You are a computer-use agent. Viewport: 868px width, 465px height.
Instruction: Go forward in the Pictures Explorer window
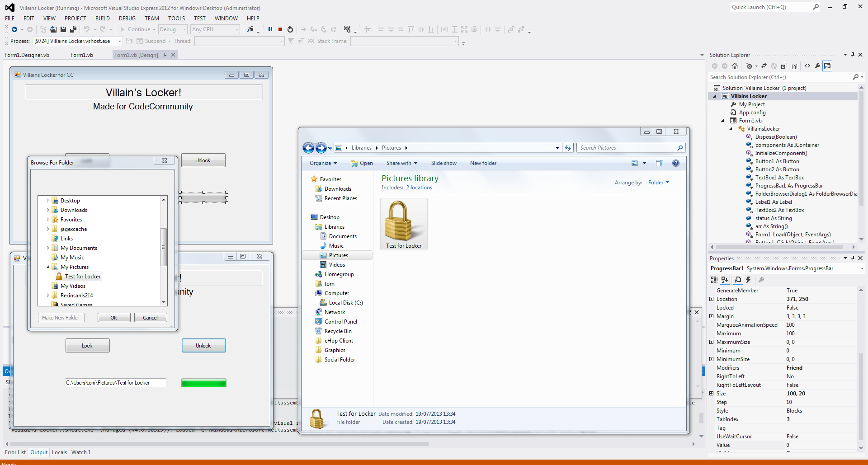coord(321,148)
